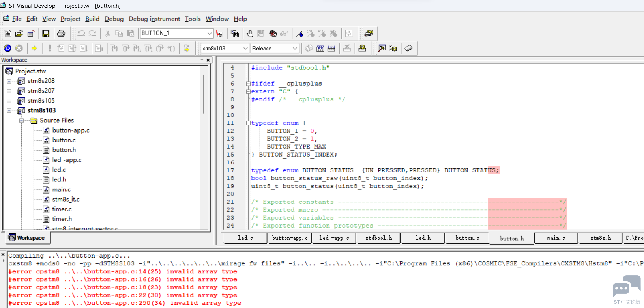Expand the stm8s105 project node
Screen dimensions: 644x308
9,101
